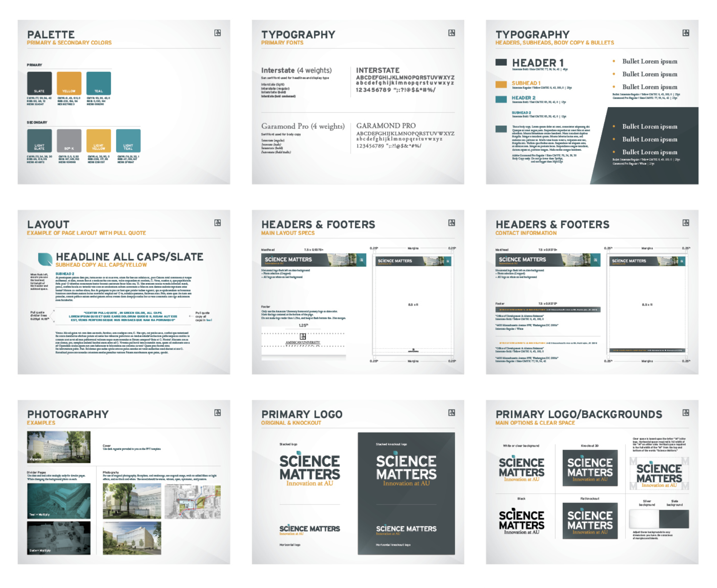Pick the Light Slate secondary swatch
Viewport: 717px width, 588px height.
pyautogui.click(x=39, y=140)
